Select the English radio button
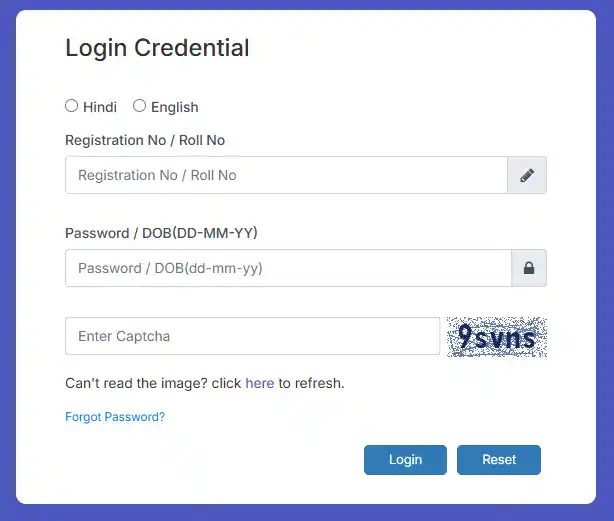 coord(140,106)
